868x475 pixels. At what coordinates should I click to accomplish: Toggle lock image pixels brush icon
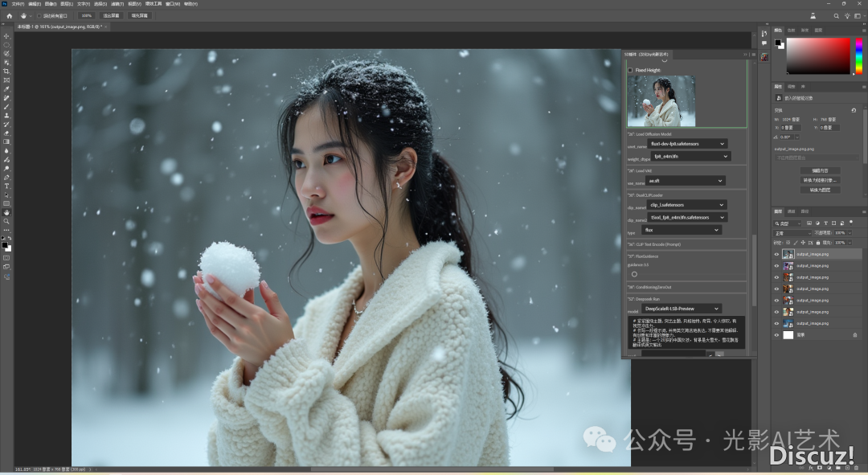[x=796, y=243]
